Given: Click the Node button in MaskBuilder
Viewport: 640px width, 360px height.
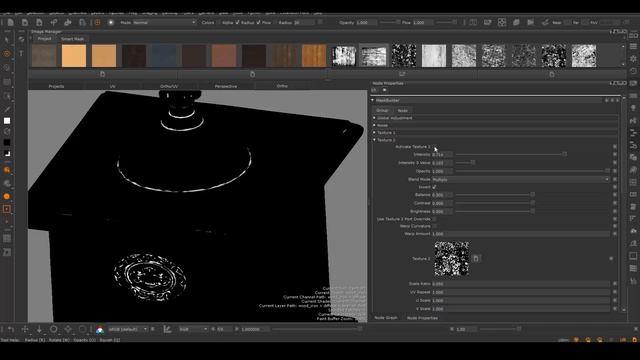Looking at the screenshot, I should [x=403, y=111].
